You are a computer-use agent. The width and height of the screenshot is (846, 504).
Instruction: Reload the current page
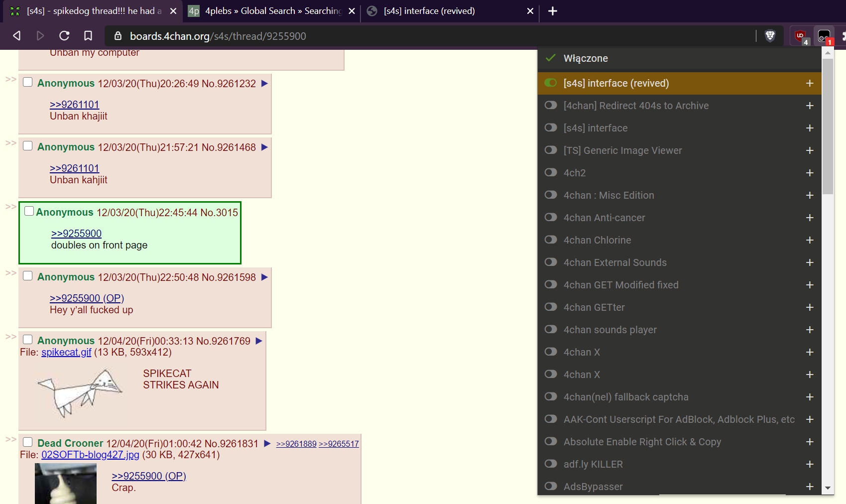click(64, 36)
